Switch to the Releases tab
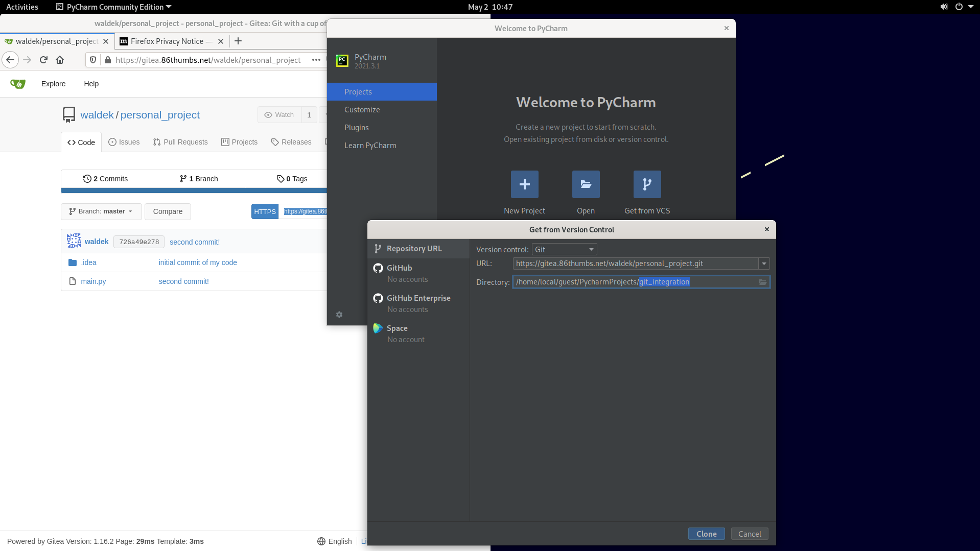 pyautogui.click(x=291, y=142)
